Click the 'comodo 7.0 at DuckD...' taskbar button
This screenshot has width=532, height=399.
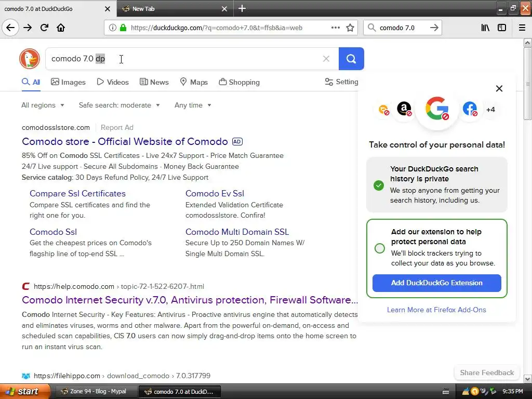click(180, 391)
